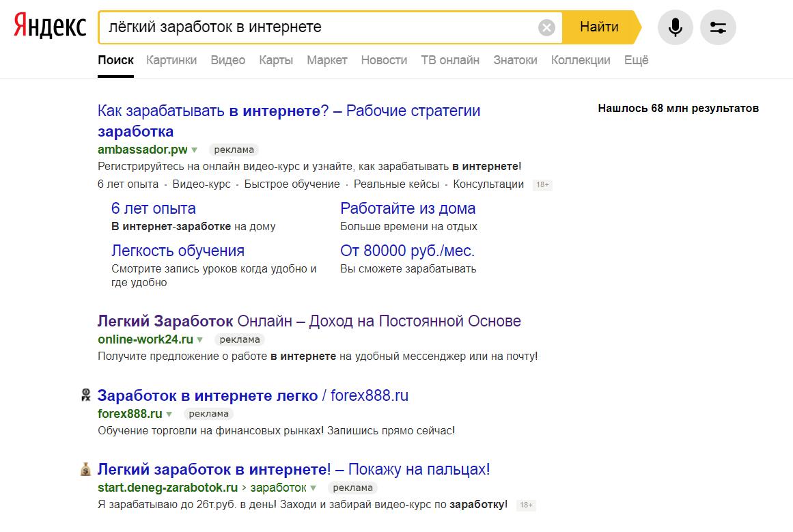Screen dimensions: 793x532
Task: Open search settings sliders icon
Action: [718, 27]
